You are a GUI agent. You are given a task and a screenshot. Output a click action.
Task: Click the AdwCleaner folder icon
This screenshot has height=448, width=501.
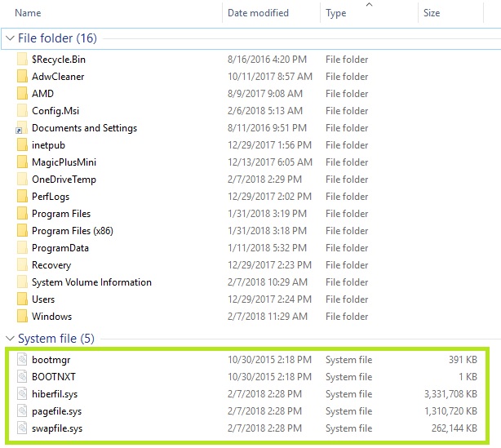coord(22,77)
